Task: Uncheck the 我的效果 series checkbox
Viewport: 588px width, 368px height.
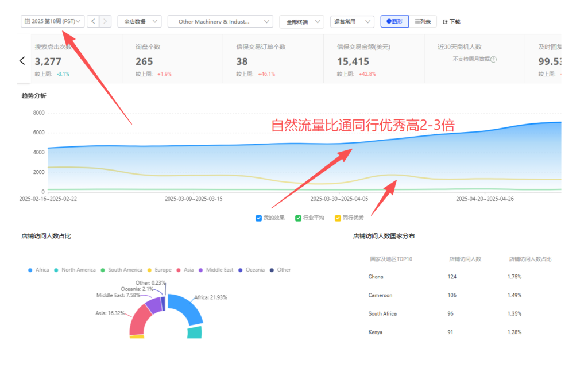Action: [x=259, y=218]
